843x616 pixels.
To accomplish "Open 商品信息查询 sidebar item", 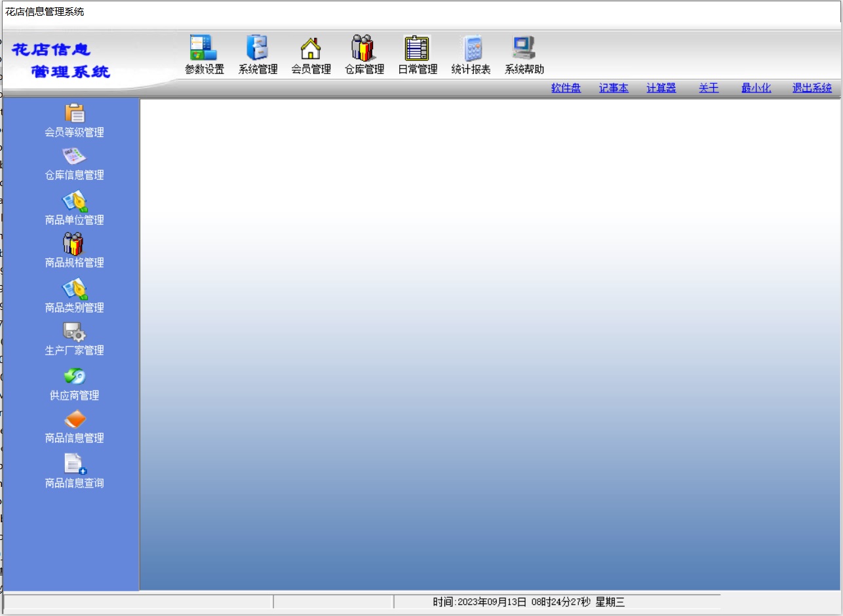I will [74, 465].
